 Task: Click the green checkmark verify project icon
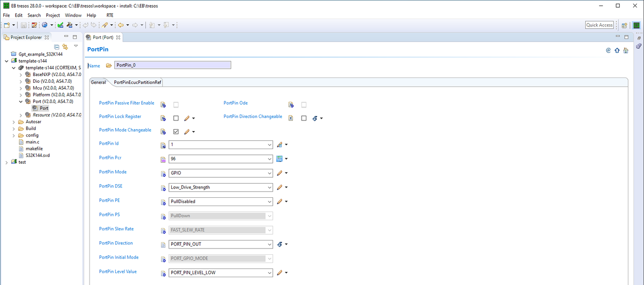point(60,25)
